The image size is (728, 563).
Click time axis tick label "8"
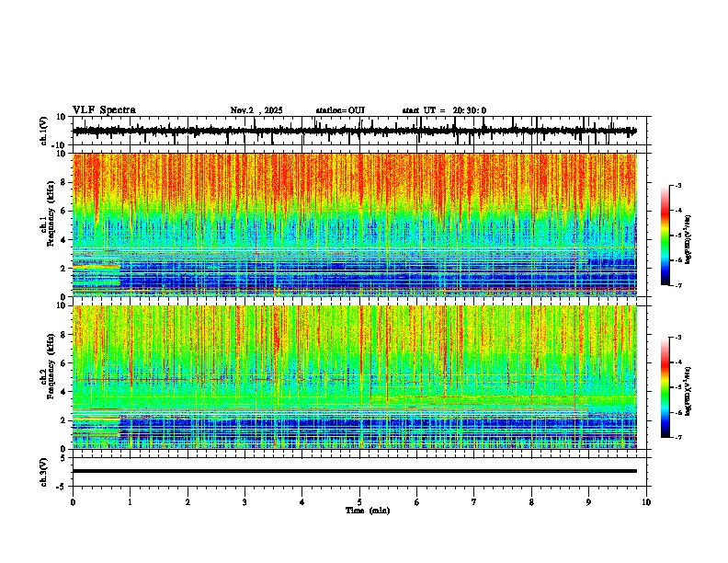[x=531, y=502]
